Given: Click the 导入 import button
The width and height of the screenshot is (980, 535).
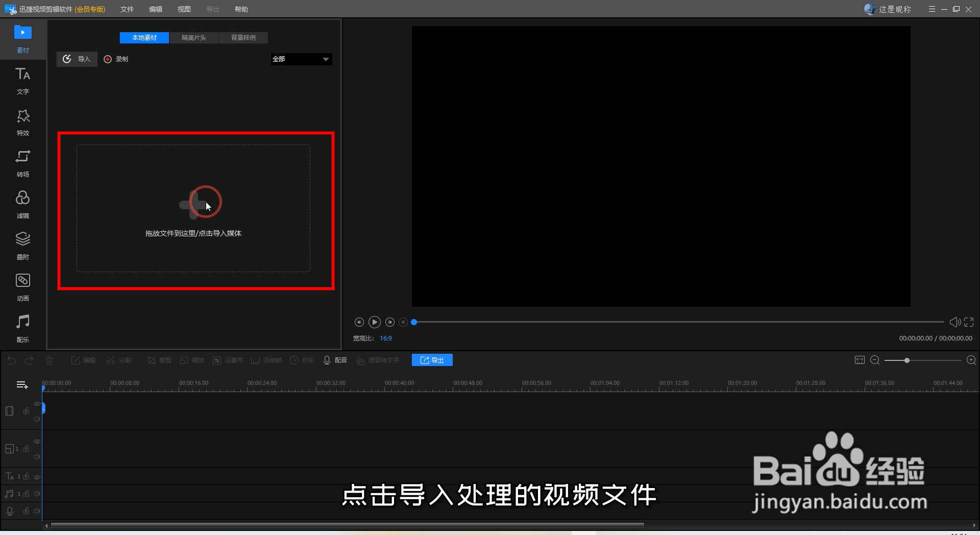Looking at the screenshot, I should tap(77, 59).
